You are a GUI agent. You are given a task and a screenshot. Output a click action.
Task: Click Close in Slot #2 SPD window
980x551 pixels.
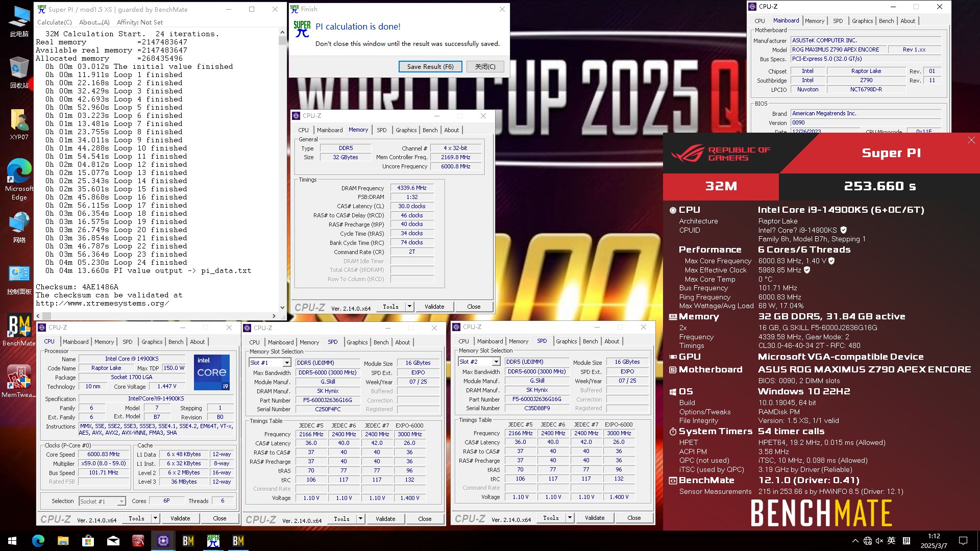coord(634,518)
